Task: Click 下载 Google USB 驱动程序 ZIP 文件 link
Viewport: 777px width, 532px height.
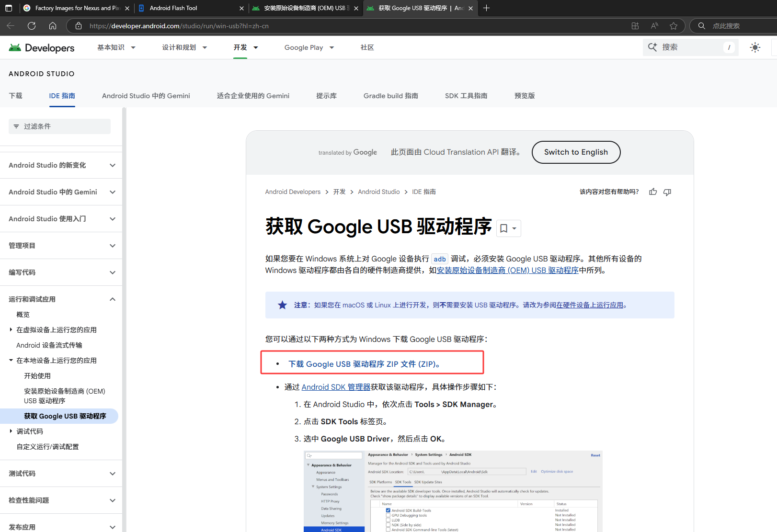Action: tap(364, 364)
